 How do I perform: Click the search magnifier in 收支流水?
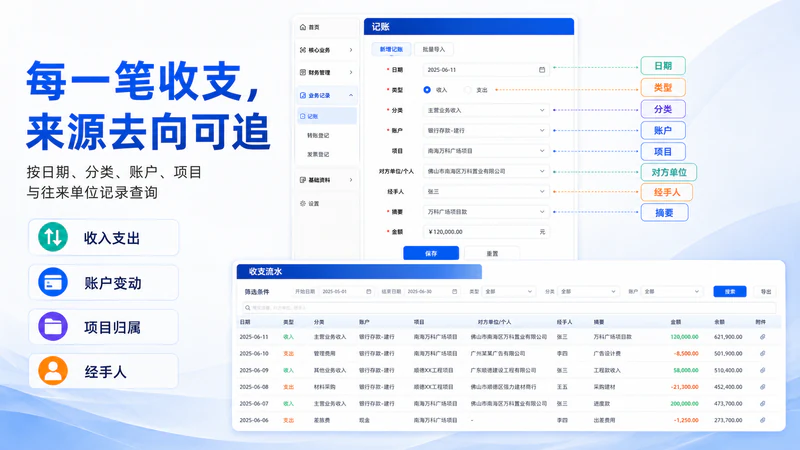point(247,308)
